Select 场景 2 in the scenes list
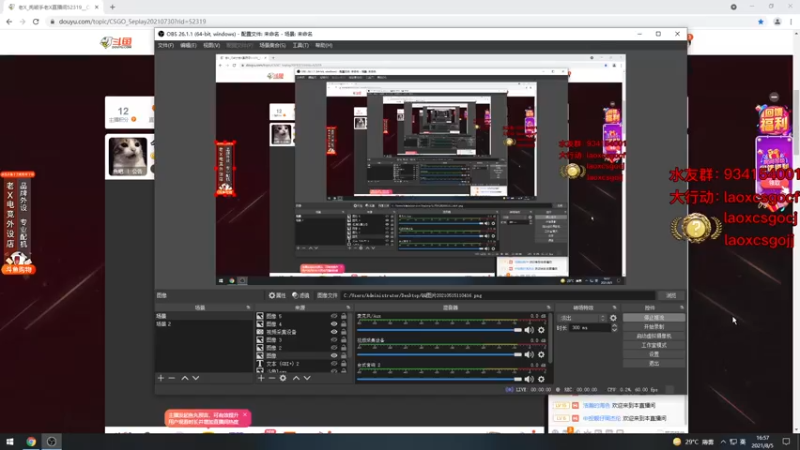This screenshot has height=450, width=800. [x=203, y=324]
